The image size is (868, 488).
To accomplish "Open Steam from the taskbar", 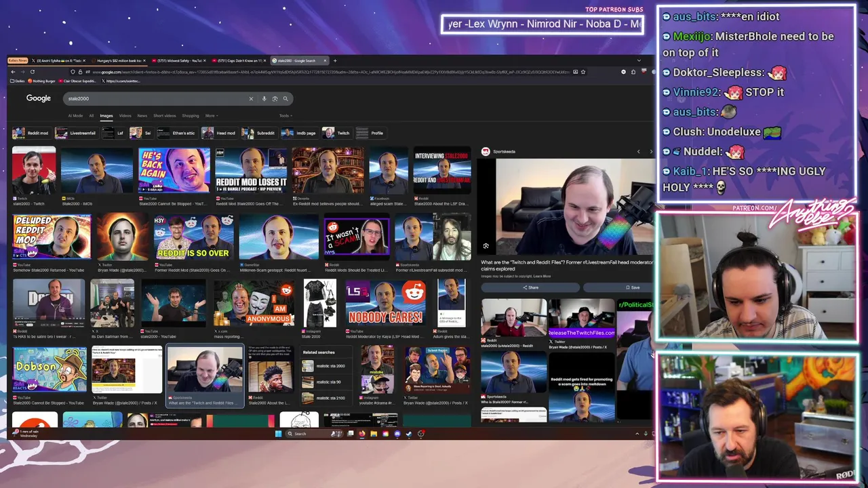I will (409, 434).
